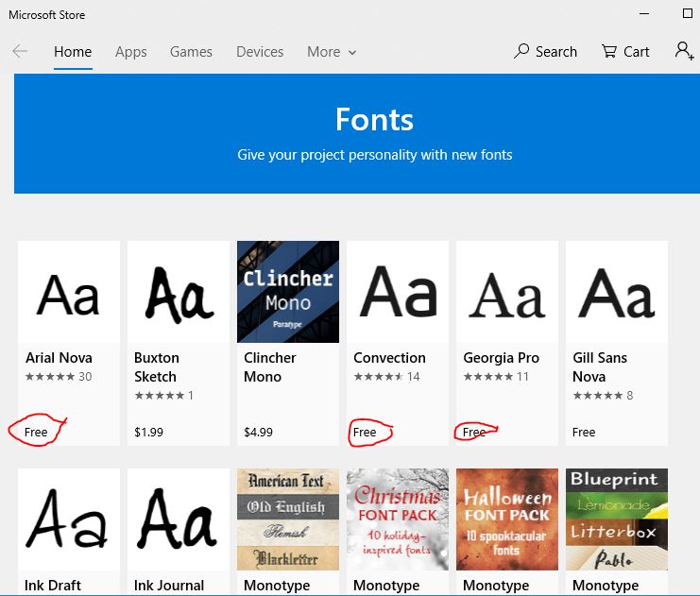Click the Ink Journal title text
Image resolution: width=700 pixels, height=596 pixels.
tap(169, 586)
